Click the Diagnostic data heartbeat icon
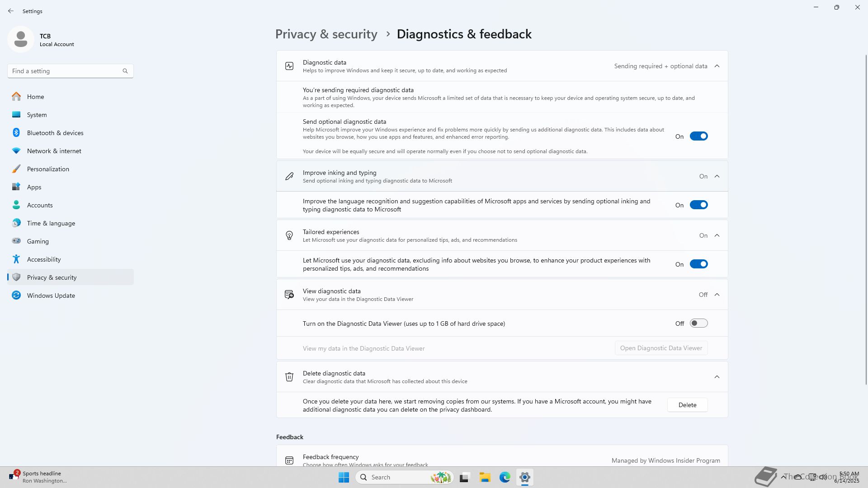 coord(289,66)
